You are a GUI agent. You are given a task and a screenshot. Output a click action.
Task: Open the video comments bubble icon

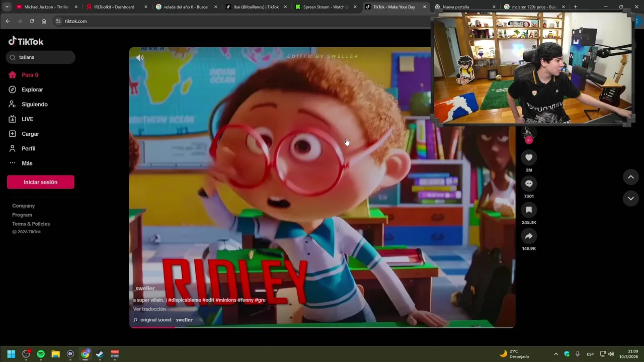pyautogui.click(x=529, y=184)
